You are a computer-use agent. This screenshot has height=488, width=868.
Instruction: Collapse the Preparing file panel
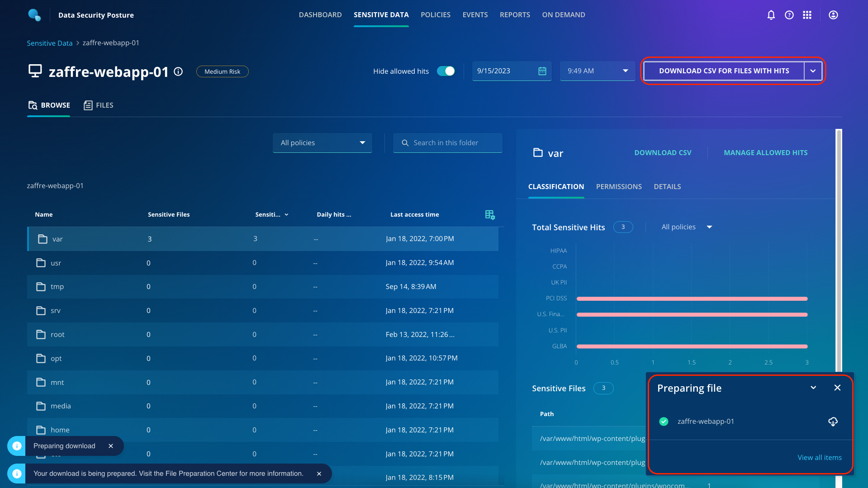click(813, 388)
